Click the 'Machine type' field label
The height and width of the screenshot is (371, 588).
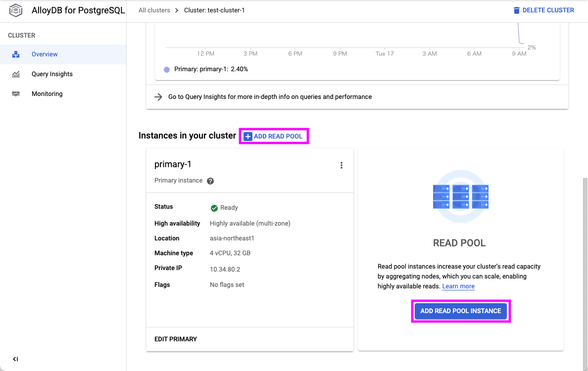click(174, 253)
